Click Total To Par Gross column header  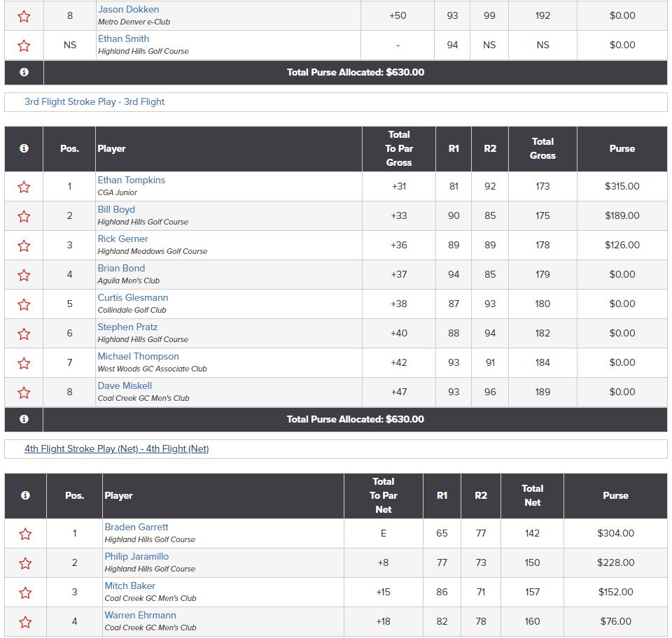[399, 148]
